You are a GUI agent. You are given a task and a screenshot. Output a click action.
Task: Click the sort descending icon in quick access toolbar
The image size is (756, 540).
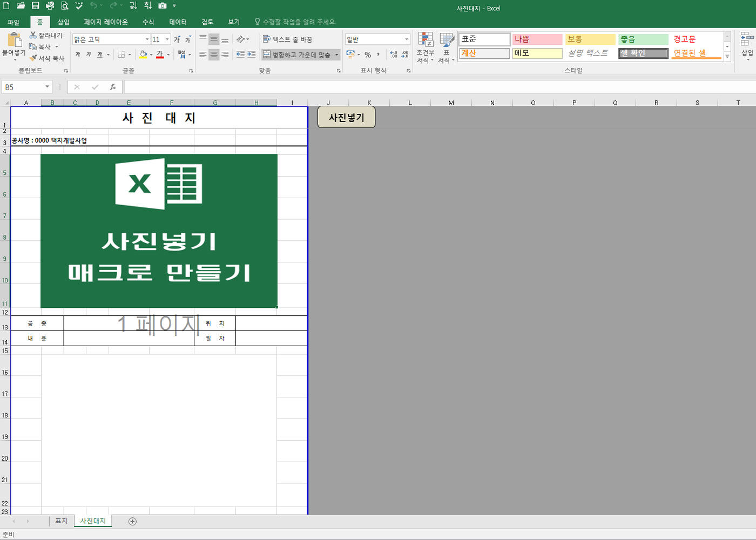click(x=147, y=5)
